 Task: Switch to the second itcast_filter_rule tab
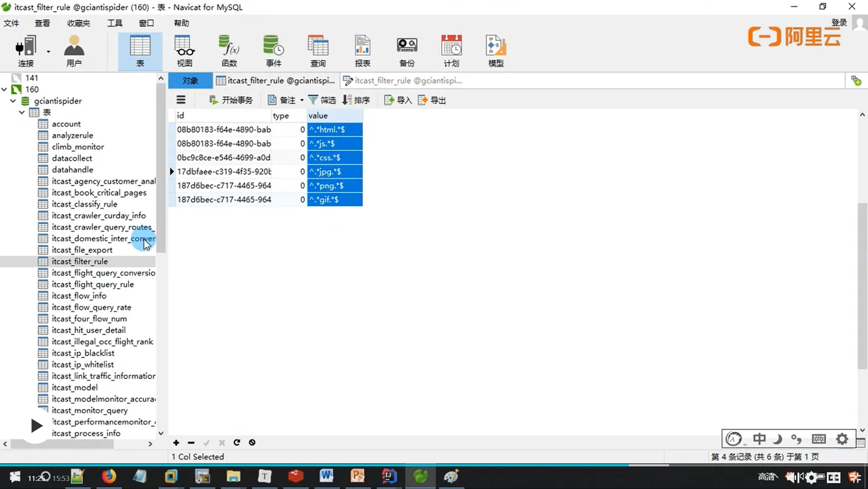tap(403, 81)
